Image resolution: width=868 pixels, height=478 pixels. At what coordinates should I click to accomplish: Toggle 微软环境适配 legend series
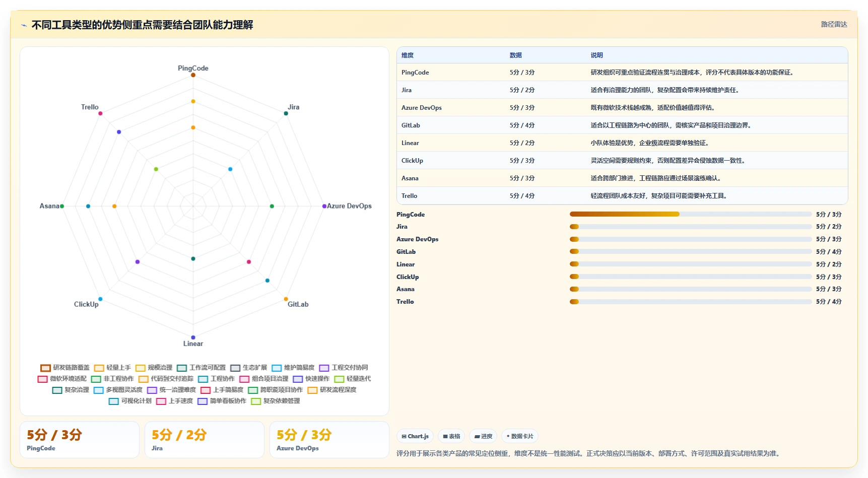pos(62,379)
